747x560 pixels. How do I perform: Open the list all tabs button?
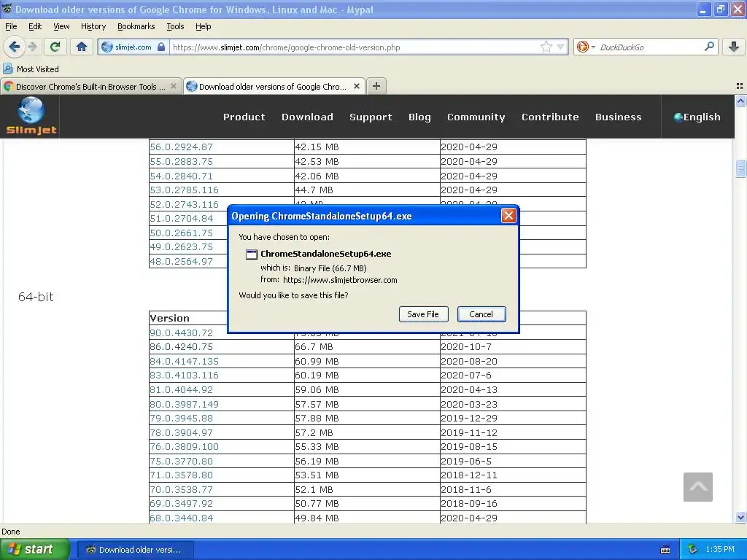pyautogui.click(x=740, y=86)
